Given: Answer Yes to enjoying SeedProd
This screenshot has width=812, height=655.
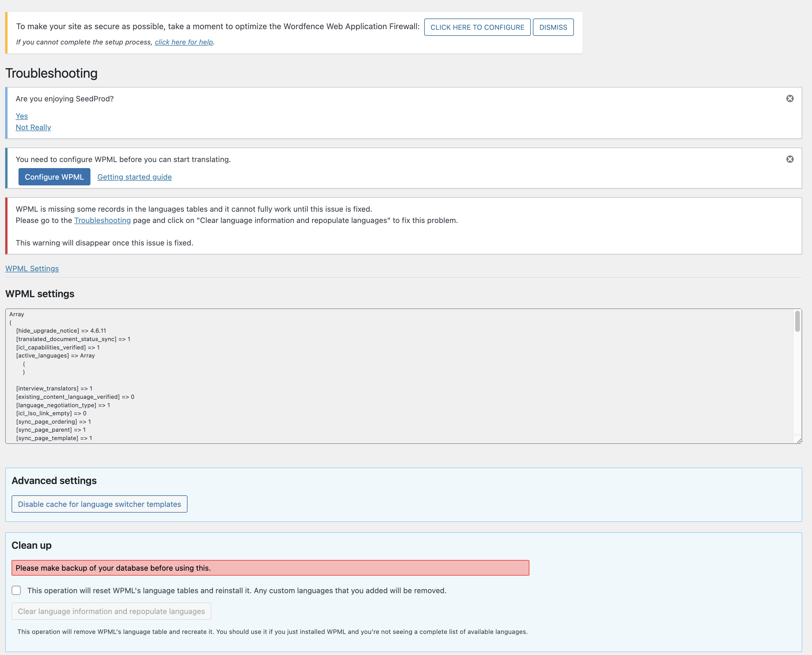Looking at the screenshot, I should point(21,116).
